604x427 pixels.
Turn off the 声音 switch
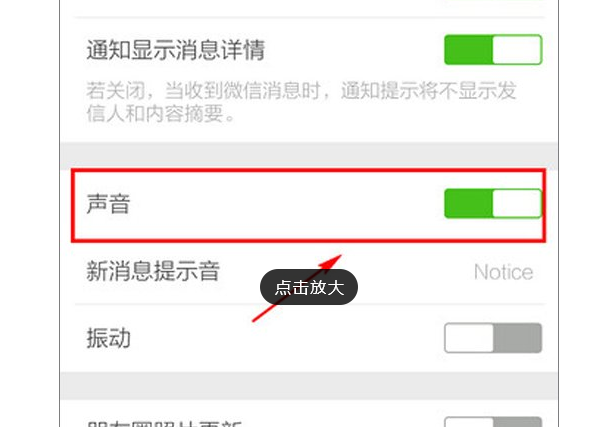click(493, 203)
